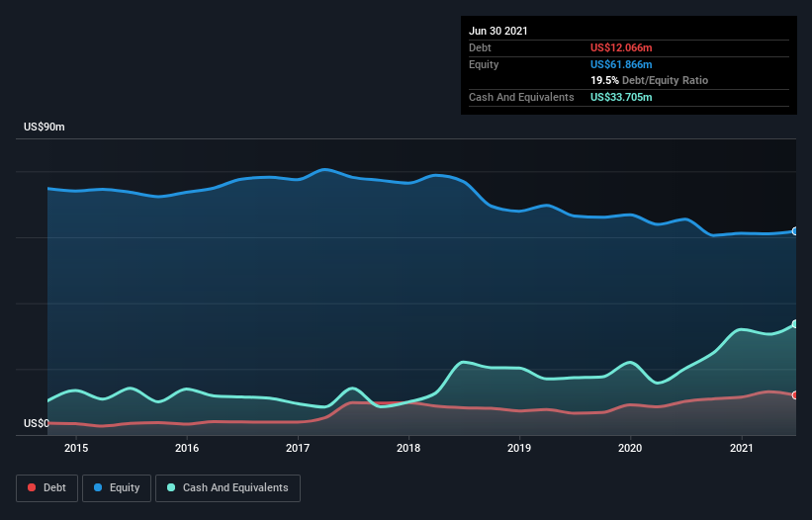Click the Debt label in tooltip

pyautogui.click(x=480, y=47)
